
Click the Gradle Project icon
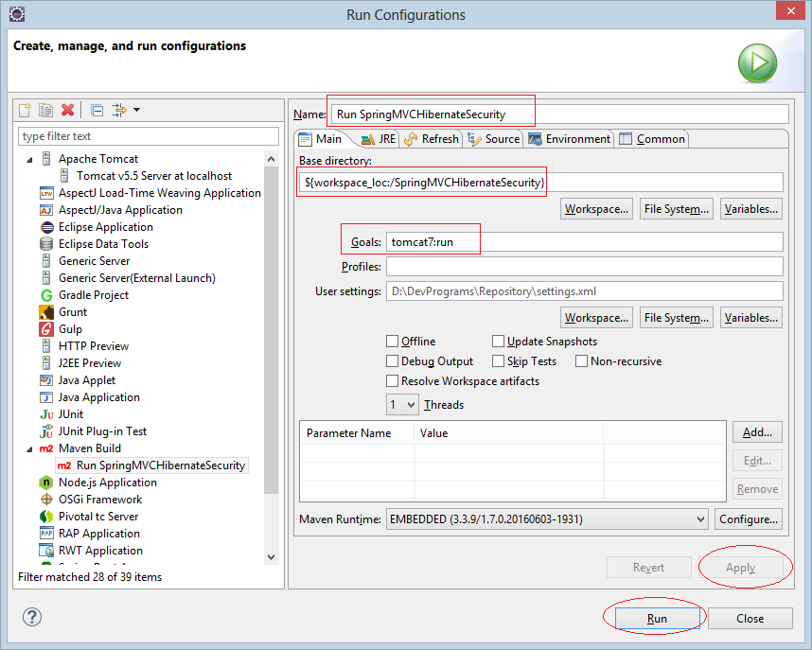46,295
